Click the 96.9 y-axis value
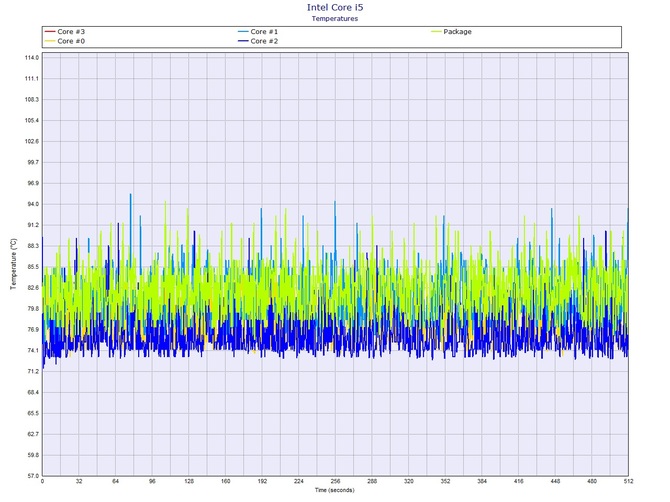This screenshot has height=502, width=670. click(x=34, y=183)
